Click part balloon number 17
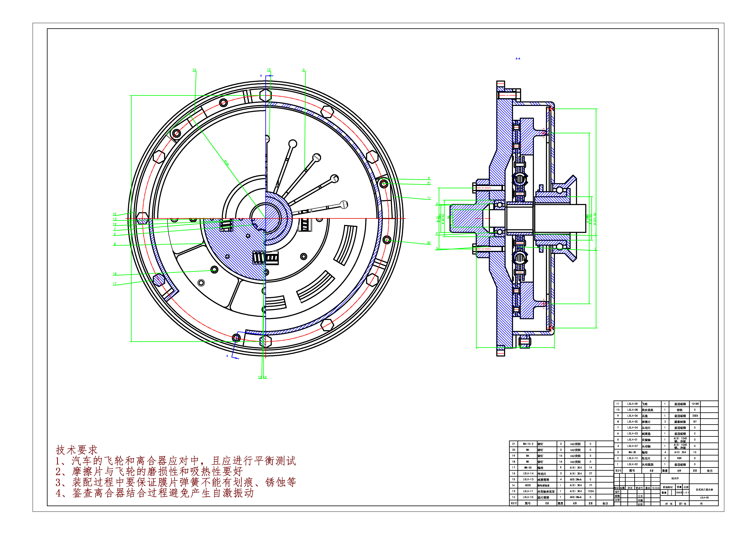Screen dimensions: 756x534 (115, 284)
